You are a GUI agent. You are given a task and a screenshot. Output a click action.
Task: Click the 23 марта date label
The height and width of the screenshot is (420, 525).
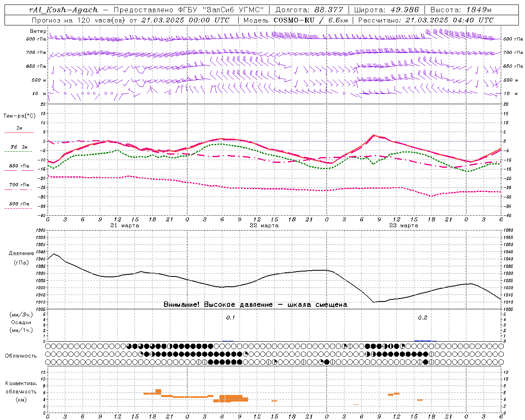404,226
